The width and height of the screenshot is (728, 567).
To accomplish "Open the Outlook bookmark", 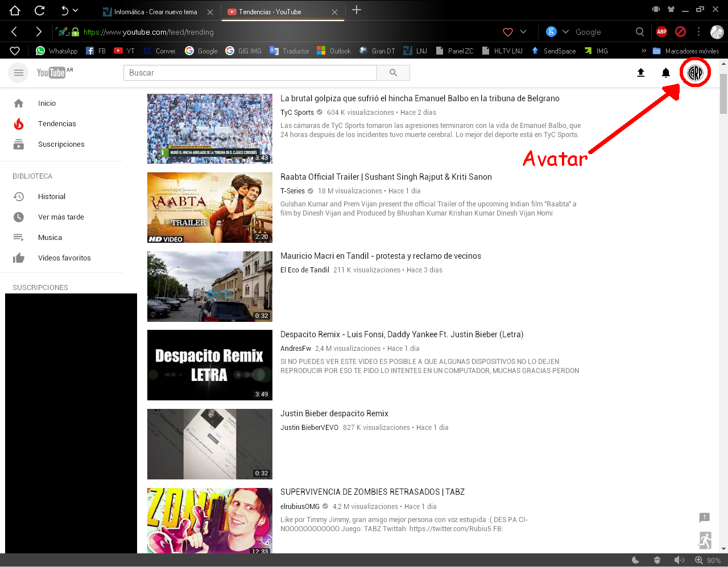I will pos(334,51).
